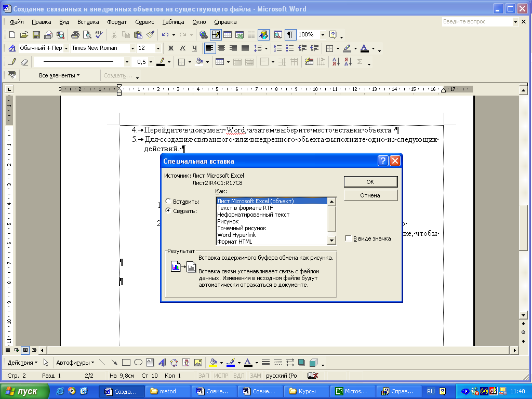
Task: Open the Правка menu
Action: coord(42,22)
